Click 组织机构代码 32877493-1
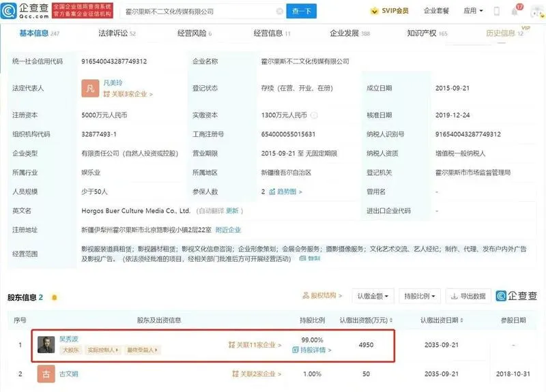Viewport: 546px width, 392px height. [x=99, y=134]
